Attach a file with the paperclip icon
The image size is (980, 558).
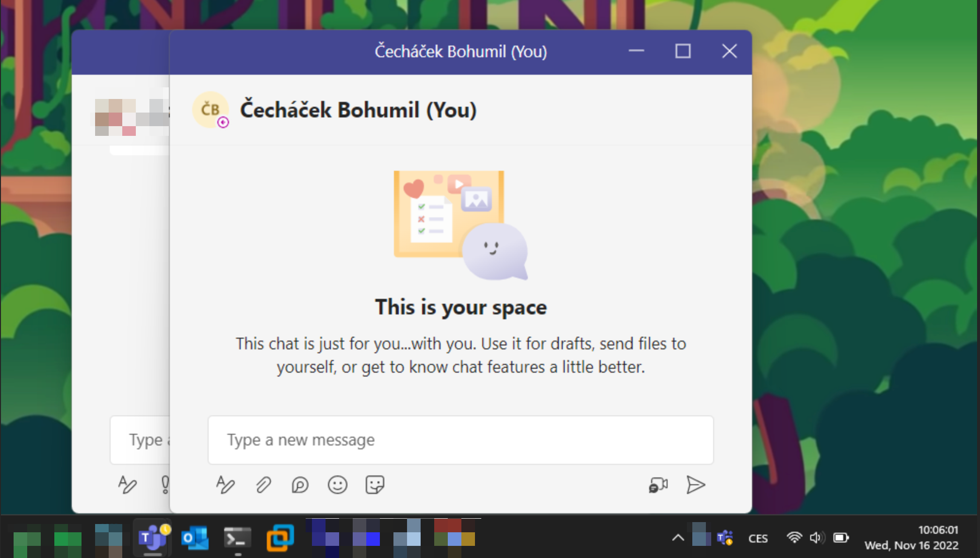(263, 485)
